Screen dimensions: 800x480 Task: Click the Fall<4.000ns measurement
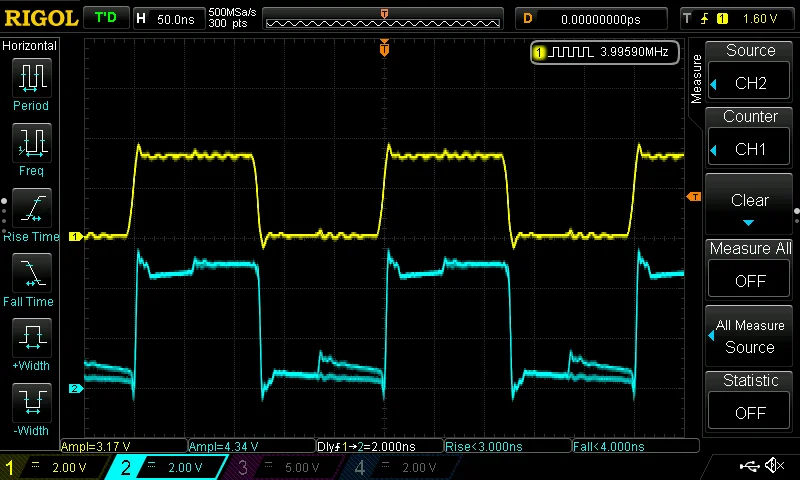(636, 446)
